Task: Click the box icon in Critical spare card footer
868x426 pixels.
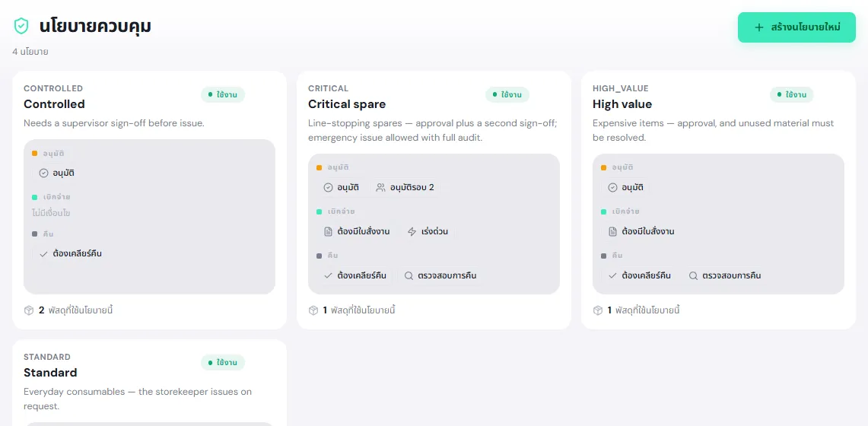Action: point(313,310)
